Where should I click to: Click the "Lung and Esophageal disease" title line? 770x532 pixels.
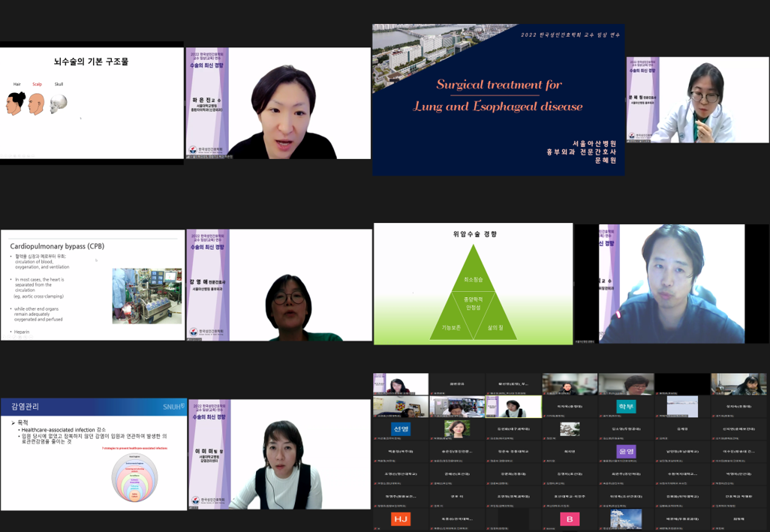point(498,106)
